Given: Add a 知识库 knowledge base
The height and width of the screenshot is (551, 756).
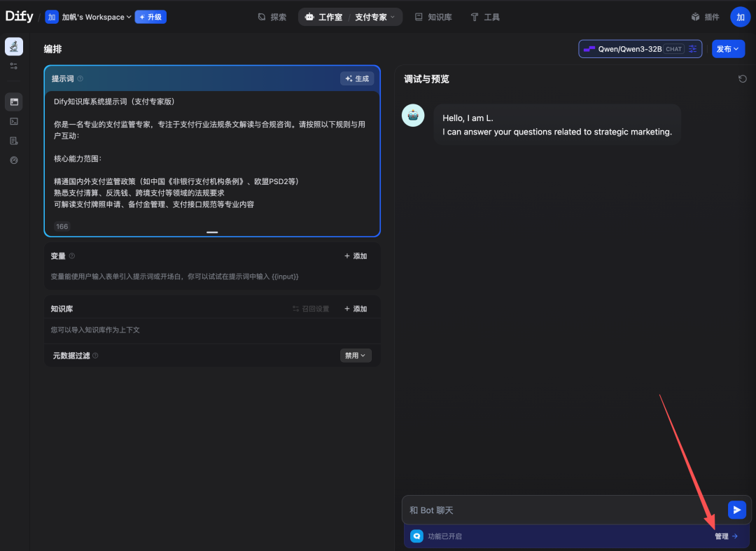Looking at the screenshot, I should 356,309.
